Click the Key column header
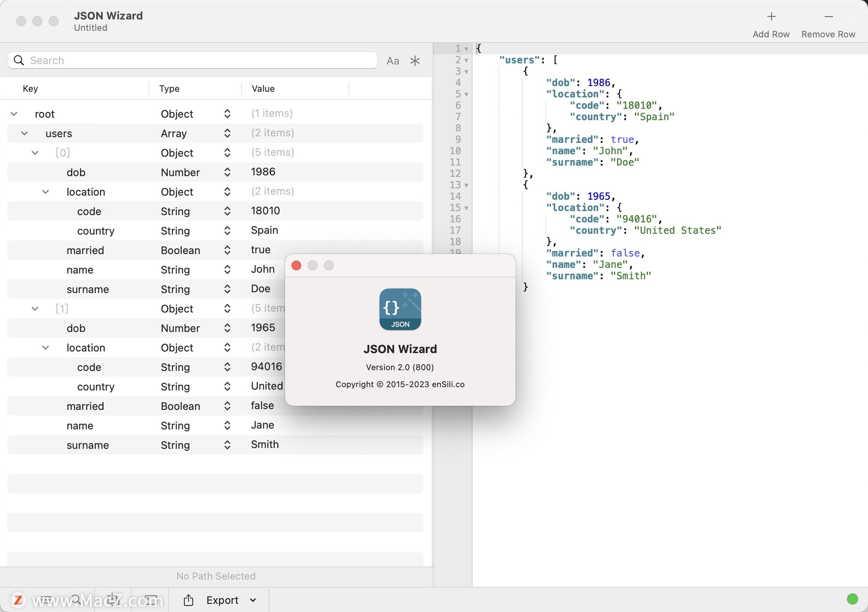 click(30, 89)
